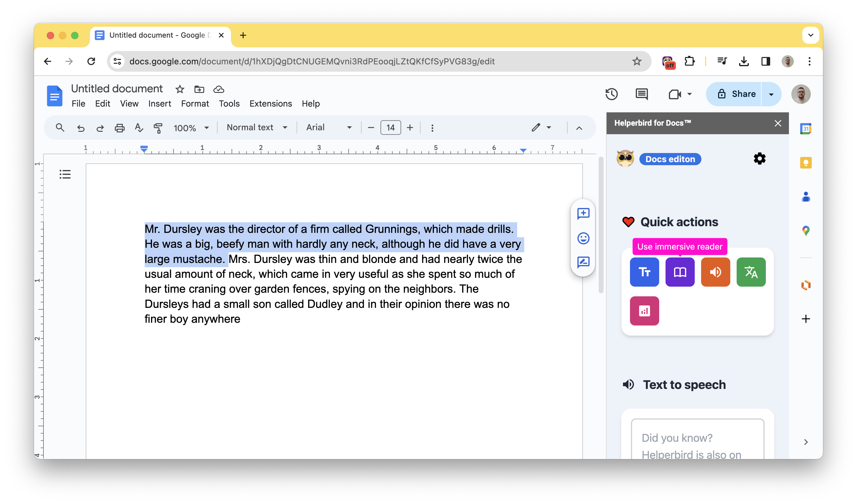Toggle the document outline panel
Viewport: 857px width, 504px height.
pyautogui.click(x=65, y=174)
